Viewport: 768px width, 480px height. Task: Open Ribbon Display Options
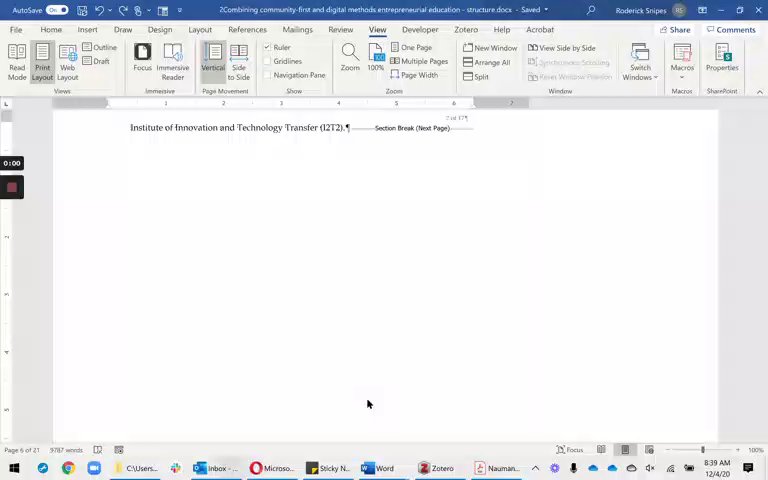tap(702, 10)
